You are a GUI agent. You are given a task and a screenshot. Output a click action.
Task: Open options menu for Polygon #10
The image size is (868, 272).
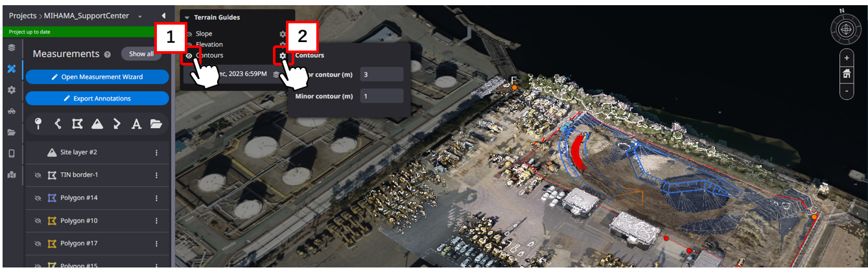coord(156,221)
